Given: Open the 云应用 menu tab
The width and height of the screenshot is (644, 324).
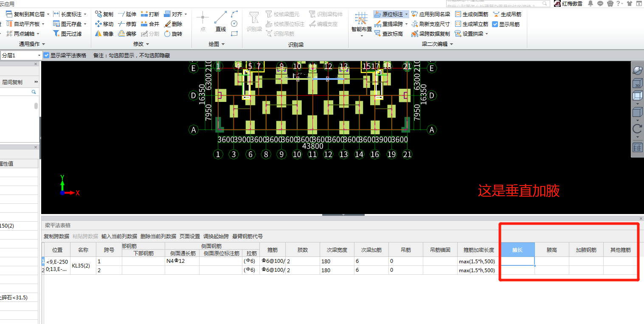Looking at the screenshot, I should pos(7,3).
